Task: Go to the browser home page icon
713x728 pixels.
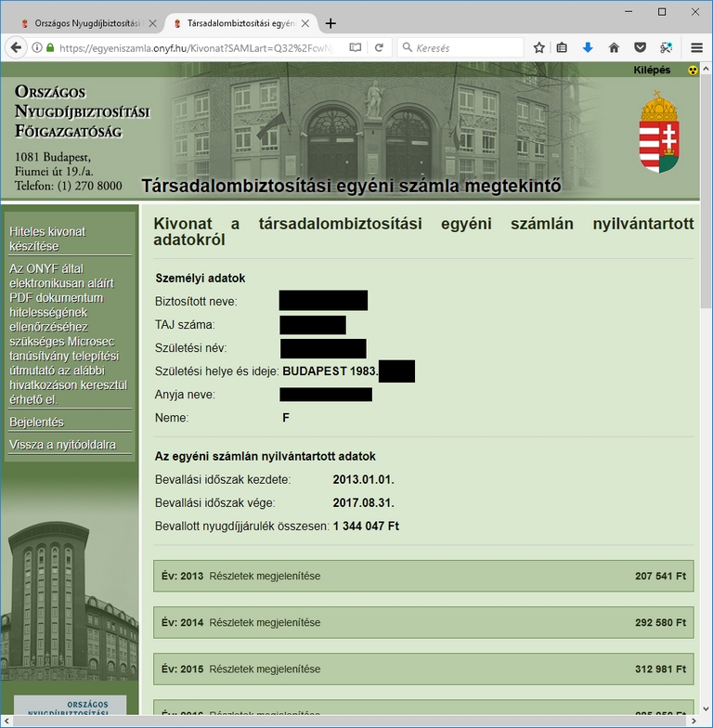Action: tap(614, 47)
